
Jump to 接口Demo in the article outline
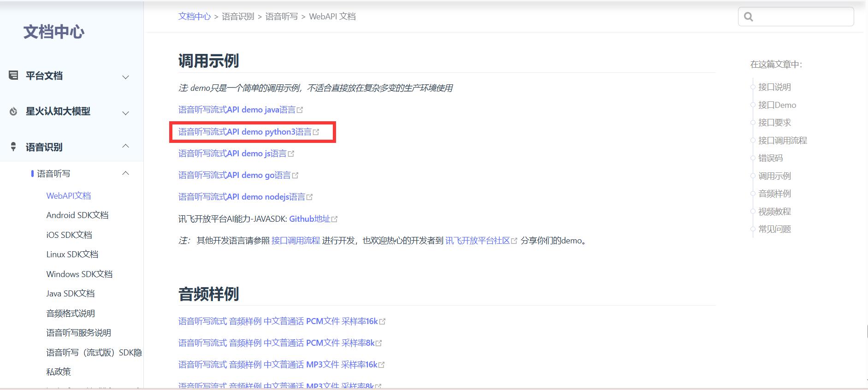coord(777,105)
